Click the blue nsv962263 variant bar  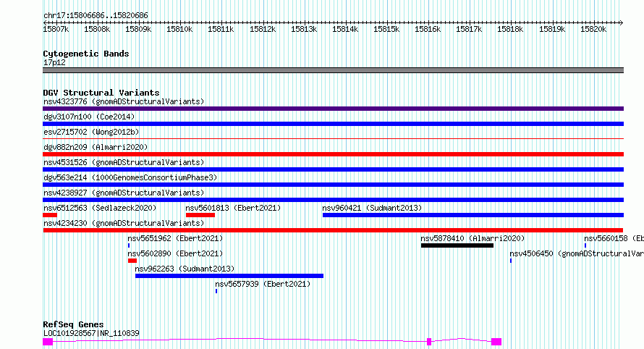[x=229, y=276]
